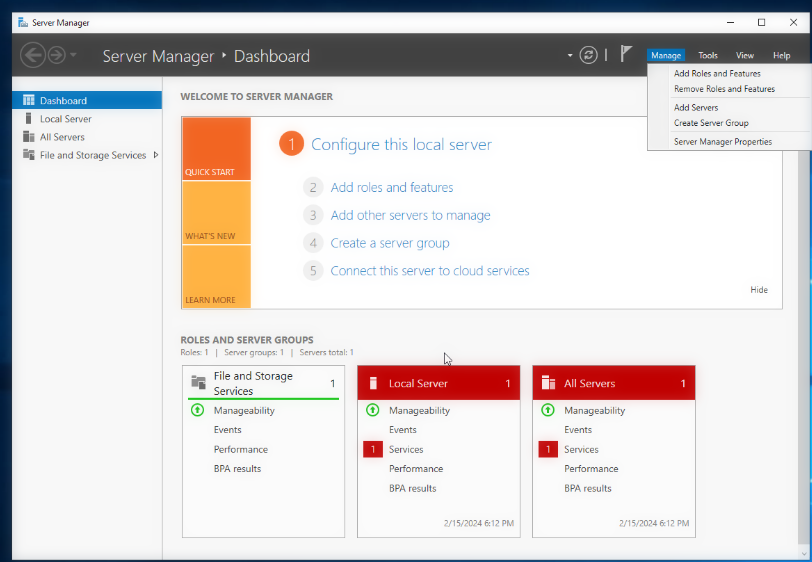Click Create a server group link
This screenshot has width=812, height=562.
390,243
